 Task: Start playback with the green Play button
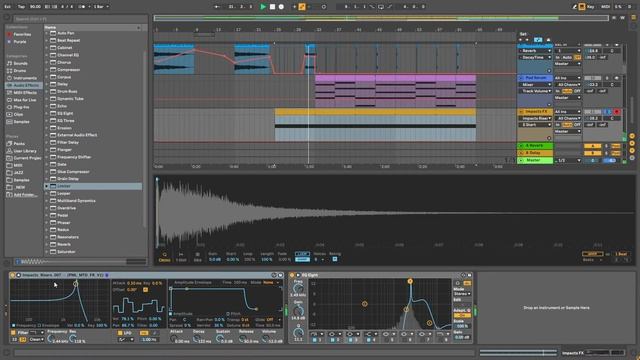[x=263, y=7]
